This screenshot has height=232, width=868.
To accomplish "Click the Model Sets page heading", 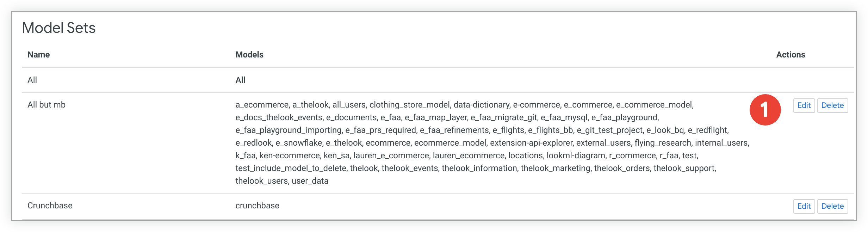I will pos(59,28).
